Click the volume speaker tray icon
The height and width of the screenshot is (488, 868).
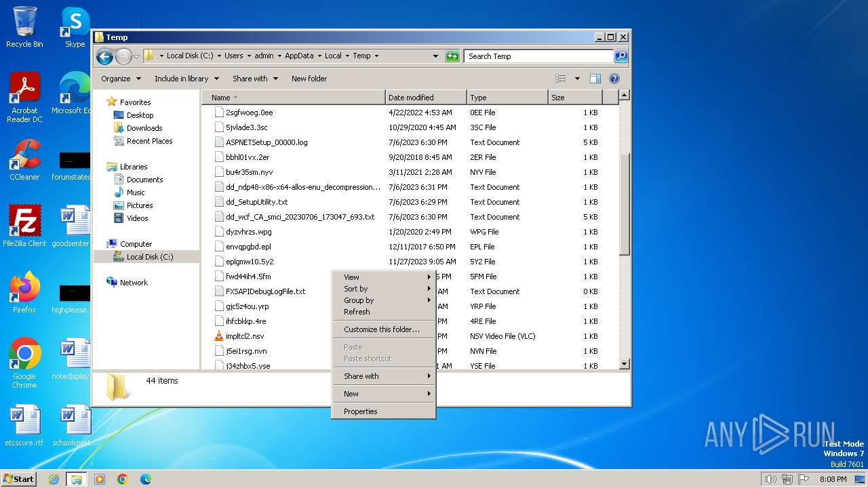coord(770,479)
